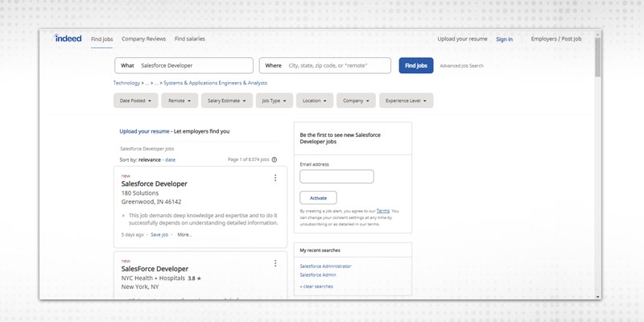Click the help icon beside page count

tap(275, 160)
